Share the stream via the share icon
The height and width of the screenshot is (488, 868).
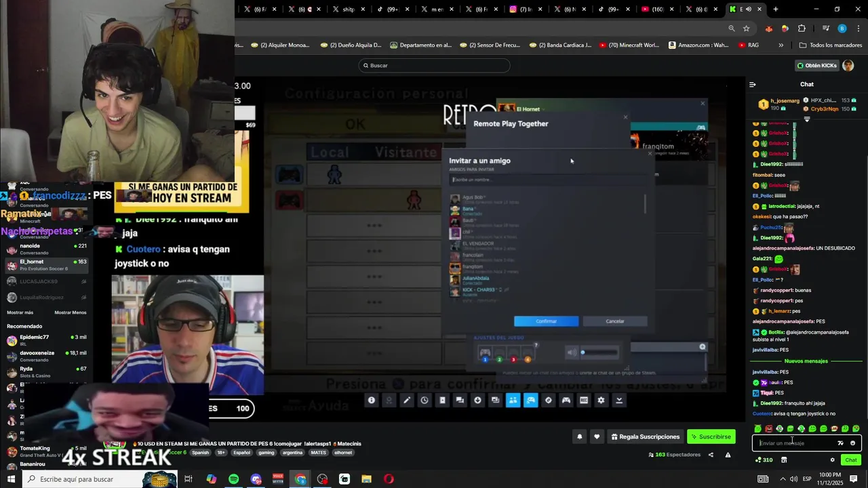tap(711, 455)
